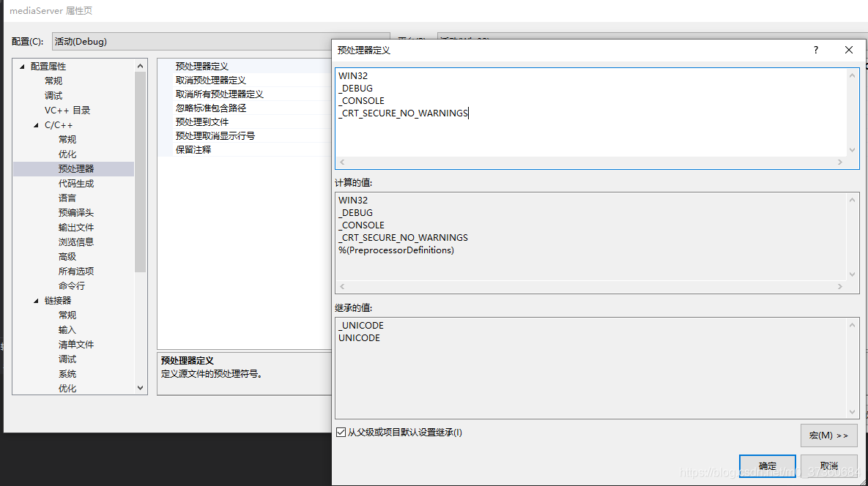Image resolution: width=868 pixels, height=486 pixels.
Task: Toggle 从父级或项目默认设置继承 checkbox
Action: coord(341,433)
